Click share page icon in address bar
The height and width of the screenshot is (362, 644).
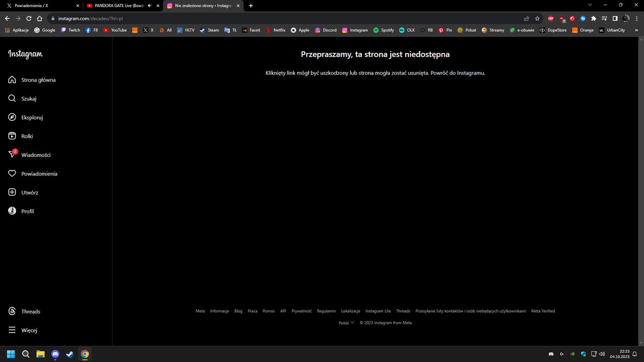tap(526, 18)
